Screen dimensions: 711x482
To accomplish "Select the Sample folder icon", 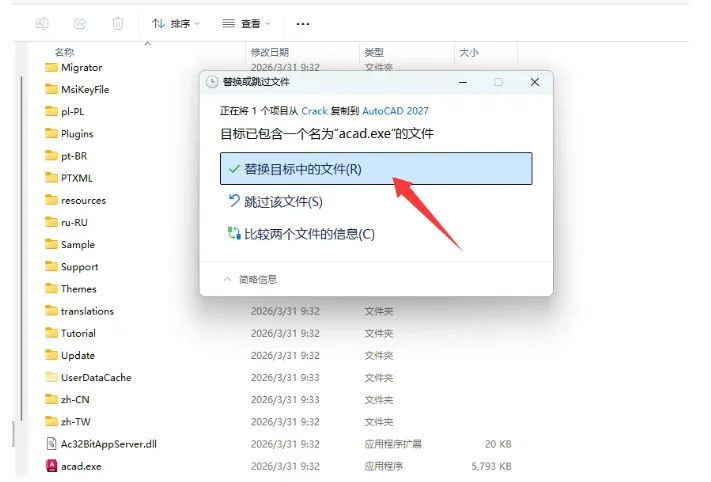I will point(51,244).
